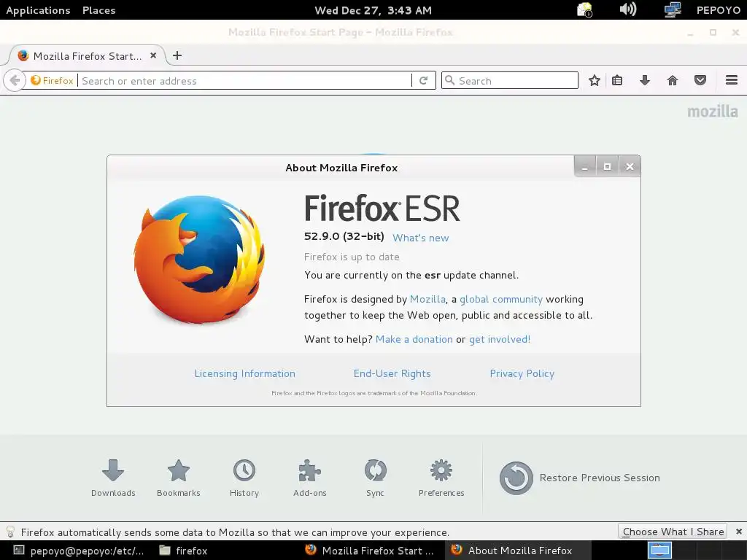Viewport: 747px width, 560px height.
Task: Close the About Mozilla Firefox dialog
Action: [630, 166]
